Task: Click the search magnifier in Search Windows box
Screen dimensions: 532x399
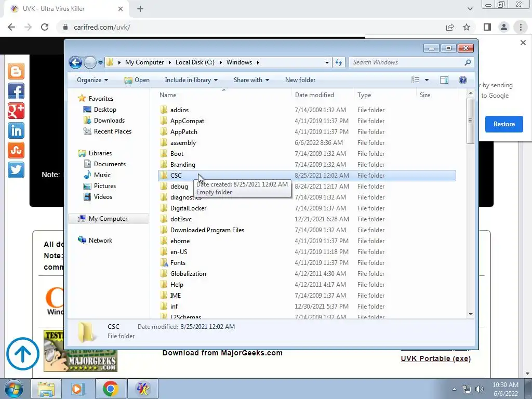Action: (x=468, y=62)
